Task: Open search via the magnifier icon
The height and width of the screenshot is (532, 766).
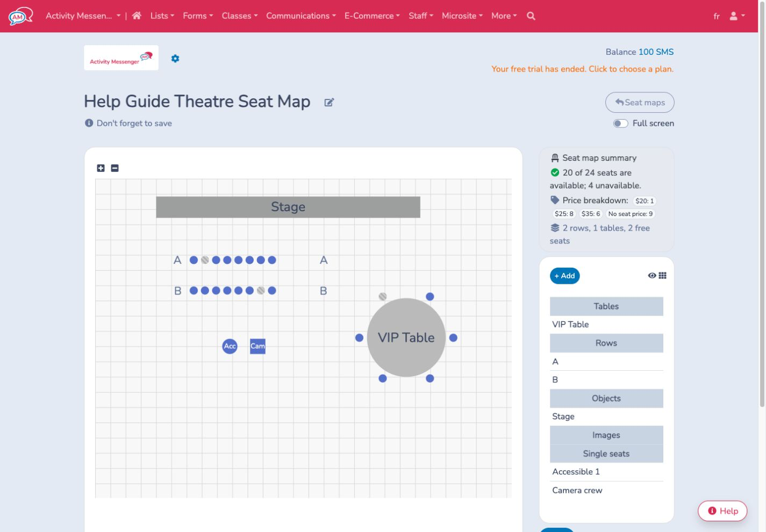Action: (x=531, y=16)
